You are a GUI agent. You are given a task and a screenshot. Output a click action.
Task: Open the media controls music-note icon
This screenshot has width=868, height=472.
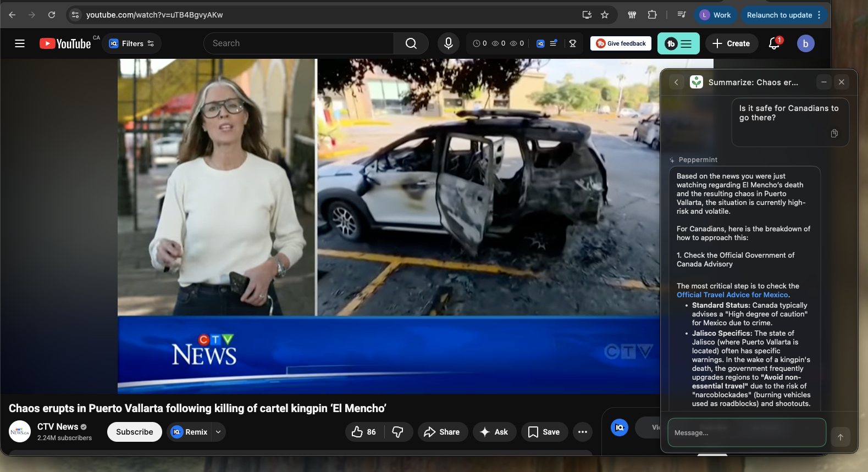point(682,15)
